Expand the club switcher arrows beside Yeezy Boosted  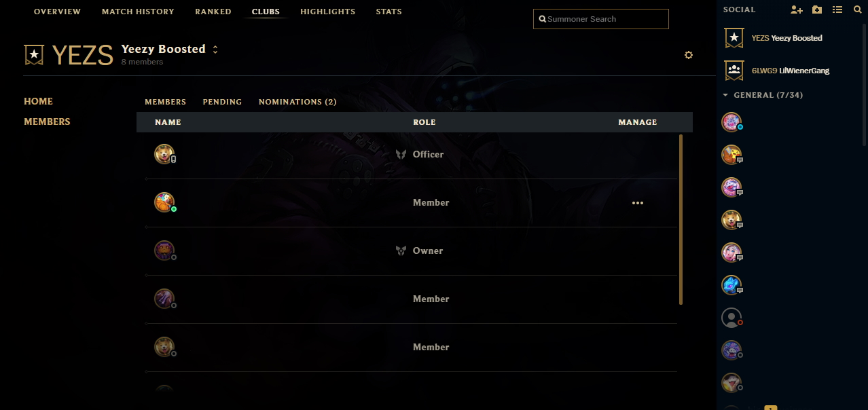pyautogui.click(x=215, y=50)
